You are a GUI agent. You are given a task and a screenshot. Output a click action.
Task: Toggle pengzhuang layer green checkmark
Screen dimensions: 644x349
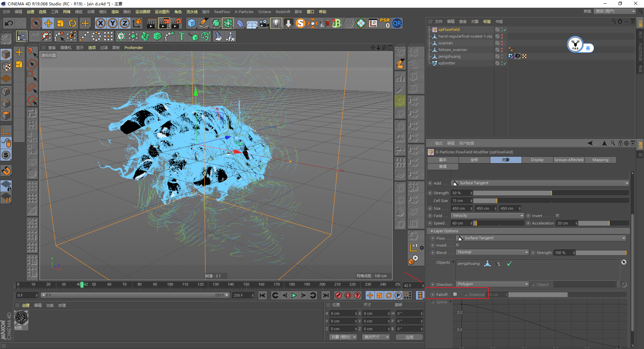tap(509, 264)
